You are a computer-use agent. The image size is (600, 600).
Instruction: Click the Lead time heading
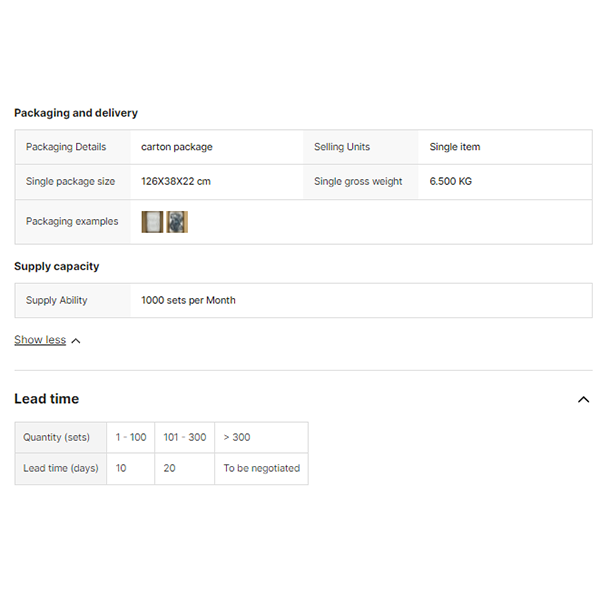[x=46, y=399]
